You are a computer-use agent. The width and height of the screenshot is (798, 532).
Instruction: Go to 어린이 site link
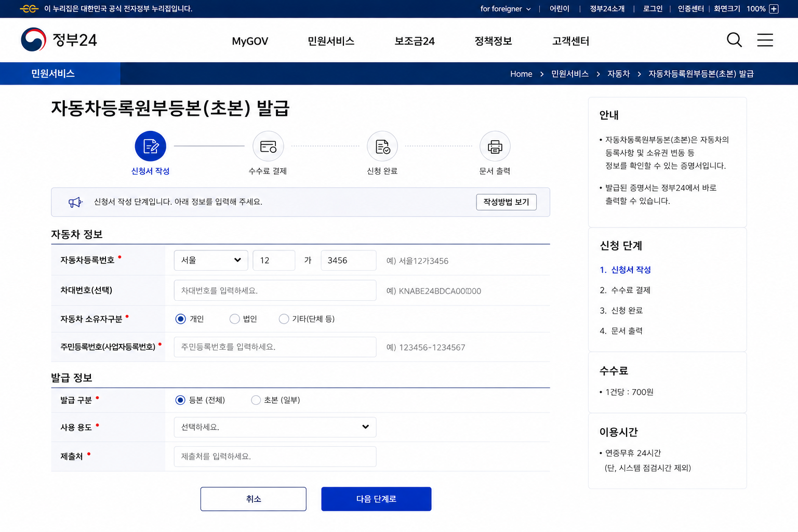click(x=560, y=9)
